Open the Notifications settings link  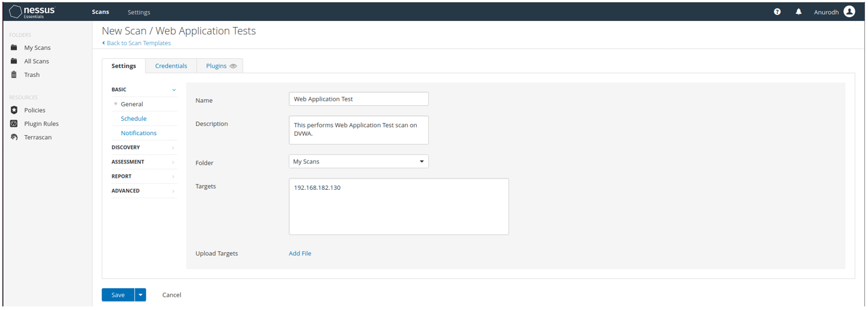pos(139,133)
